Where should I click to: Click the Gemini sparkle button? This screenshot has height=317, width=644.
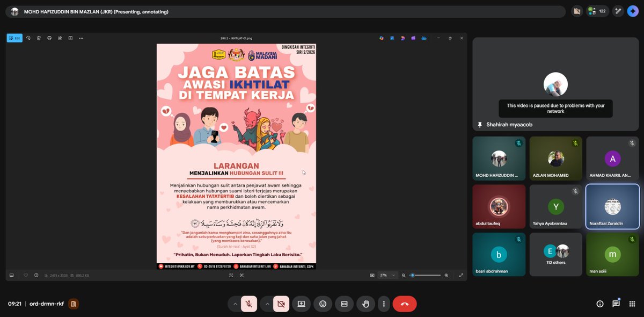[x=633, y=11]
